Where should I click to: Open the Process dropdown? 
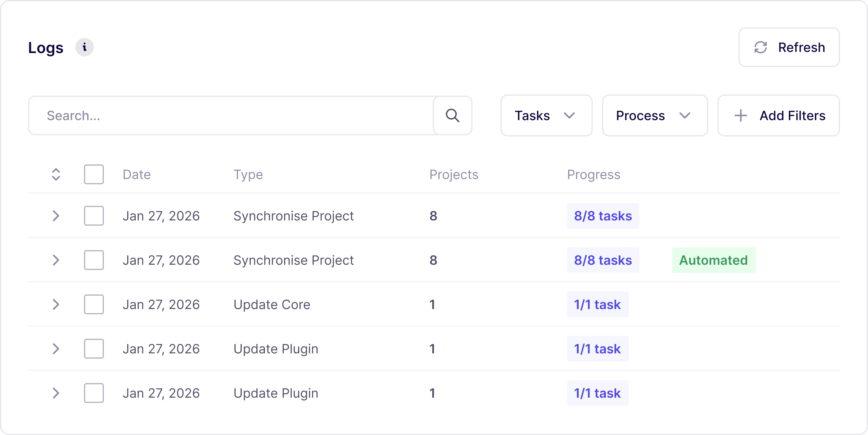click(654, 115)
